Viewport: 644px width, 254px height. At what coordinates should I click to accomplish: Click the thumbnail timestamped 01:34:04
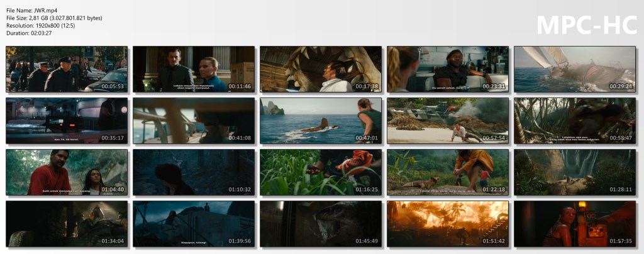tap(67, 224)
